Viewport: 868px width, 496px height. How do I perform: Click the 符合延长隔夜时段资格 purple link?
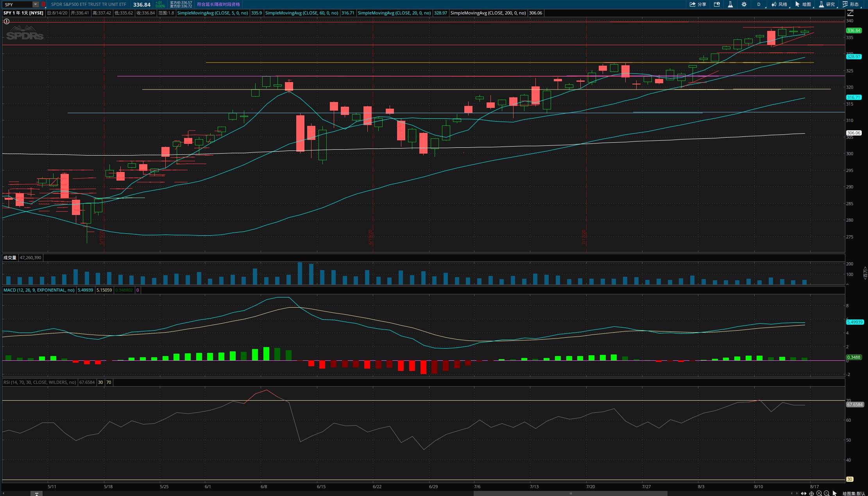pyautogui.click(x=218, y=4)
